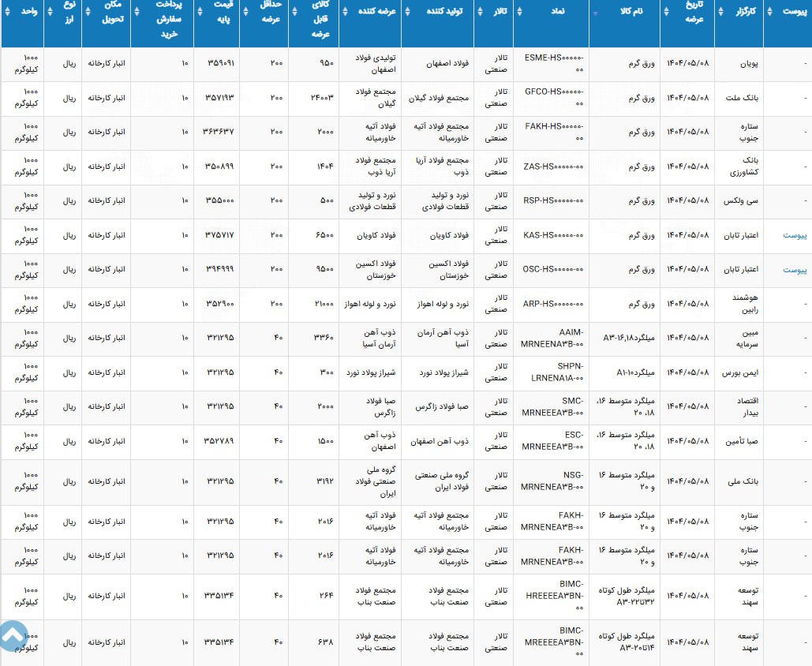812x666 pixels.
Task: Sort table by کارگزار column header
Action: (x=739, y=12)
